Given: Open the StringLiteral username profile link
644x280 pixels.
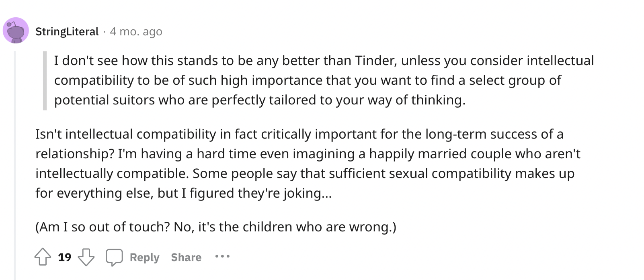Looking at the screenshot, I should tap(67, 31).
